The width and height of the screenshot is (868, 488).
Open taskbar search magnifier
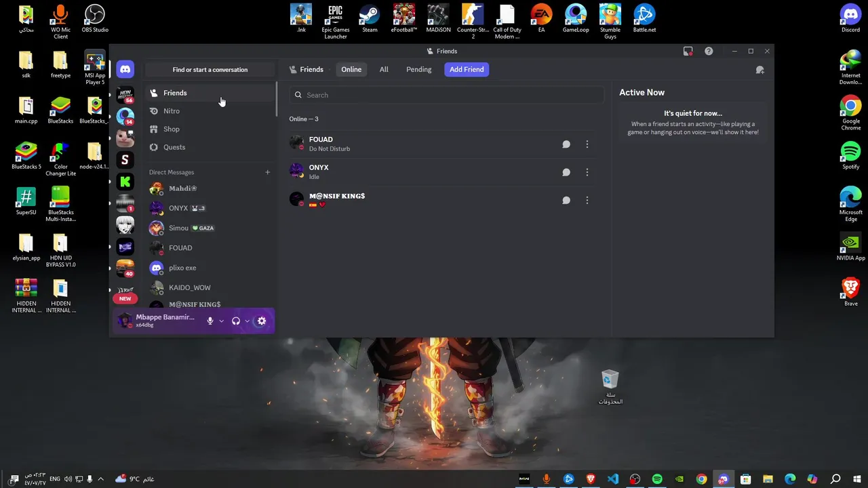click(x=835, y=479)
